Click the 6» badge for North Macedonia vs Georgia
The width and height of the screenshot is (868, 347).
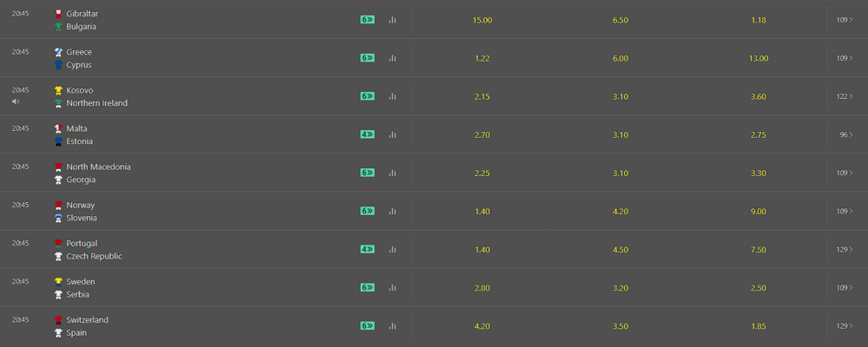pyautogui.click(x=367, y=173)
